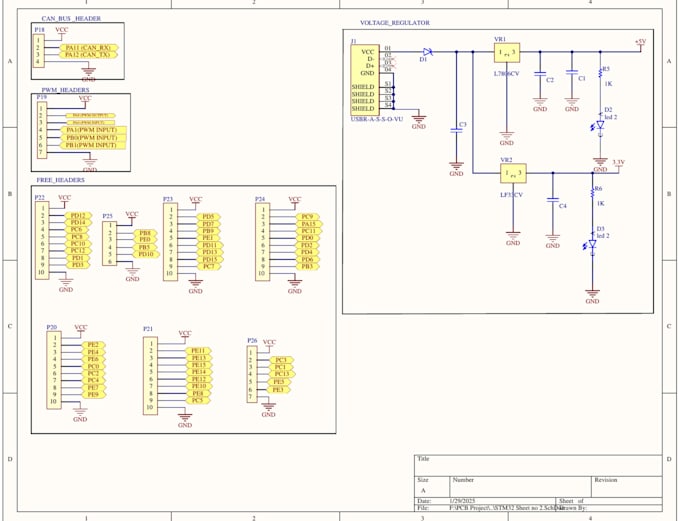The width and height of the screenshot is (680, 521).
Task: Select the PE11 port on P21
Action: (x=199, y=351)
